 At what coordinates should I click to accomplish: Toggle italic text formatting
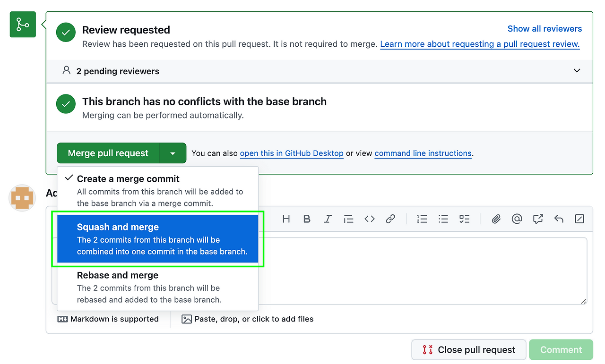click(328, 219)
